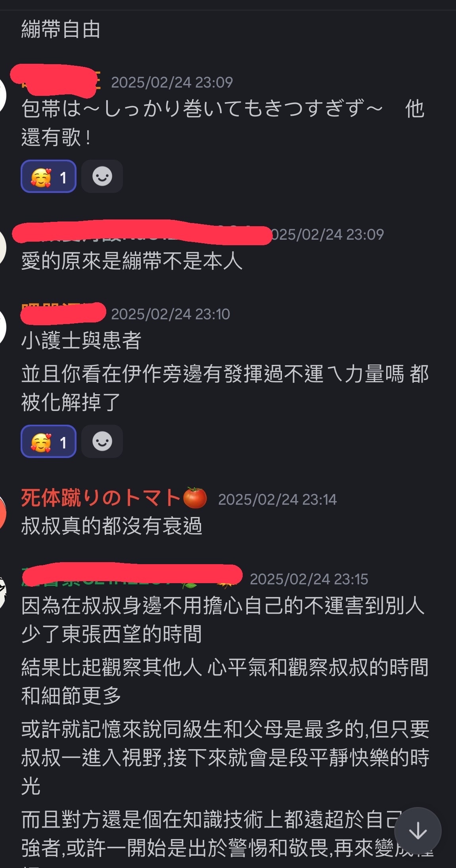Viewport: 456px width, 868px height.
Task: Select the message starting 或許就記憶來說同級生
Action: coord(225,757)
